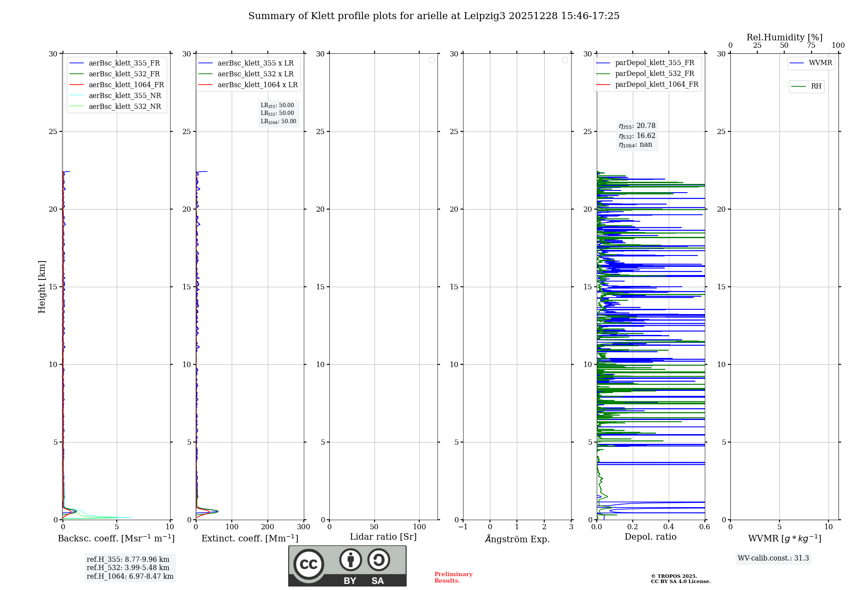Screen dimensions: 868x590
Task: Click the Preliminary Results red text
Action: point(453,577)
